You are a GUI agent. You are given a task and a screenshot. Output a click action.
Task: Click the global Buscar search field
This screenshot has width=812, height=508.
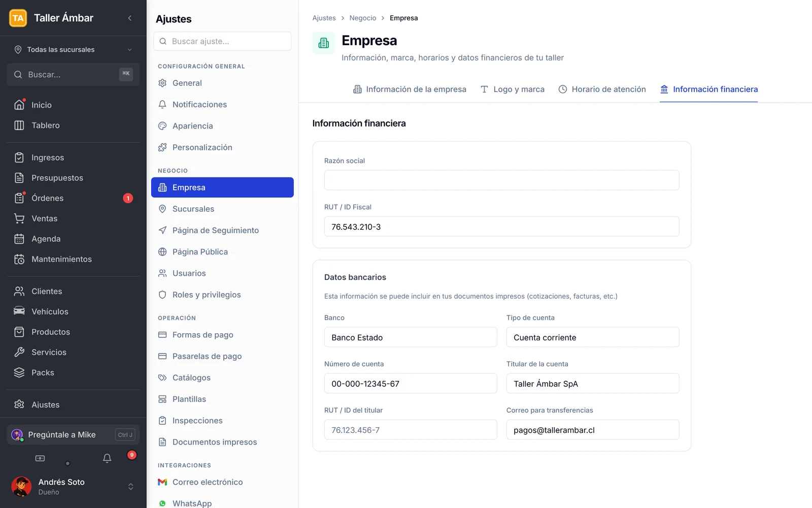click(73, 75)
